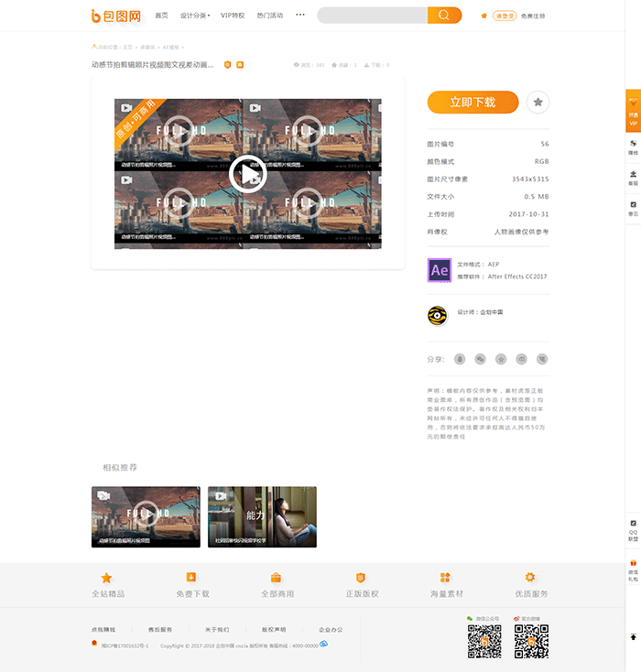The width and height of the screenshot is (641, 672).
Task: Click the 优质服务 gear icon
Action: click(x=530, y=577)
